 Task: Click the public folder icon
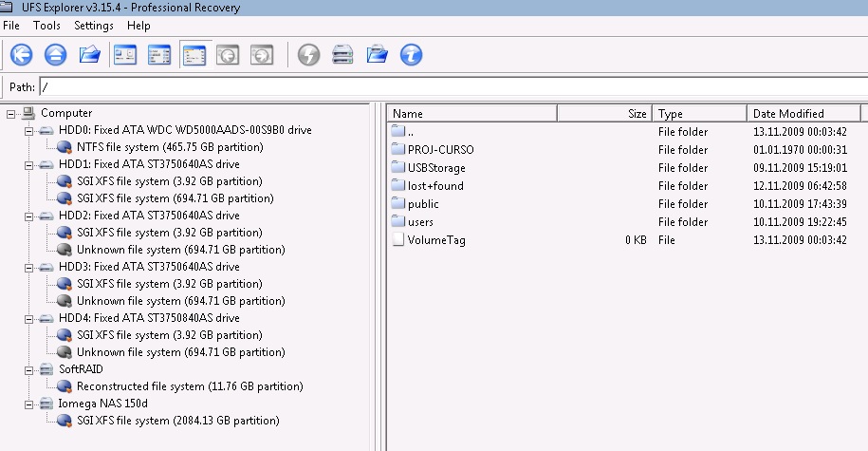click(x=398, y=203)
